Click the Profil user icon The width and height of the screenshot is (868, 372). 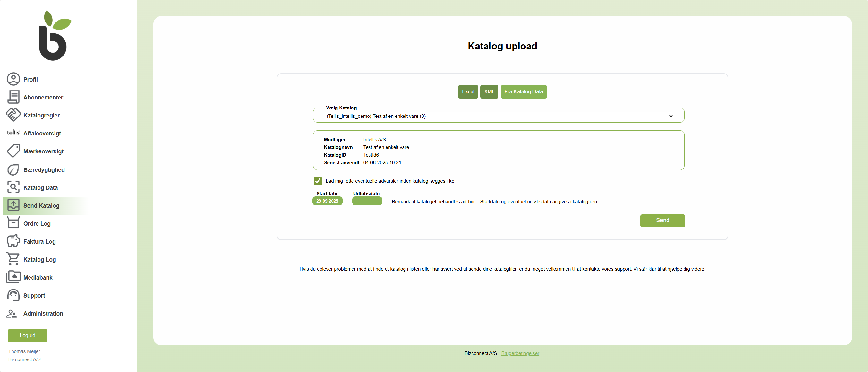tap(13, 79)
